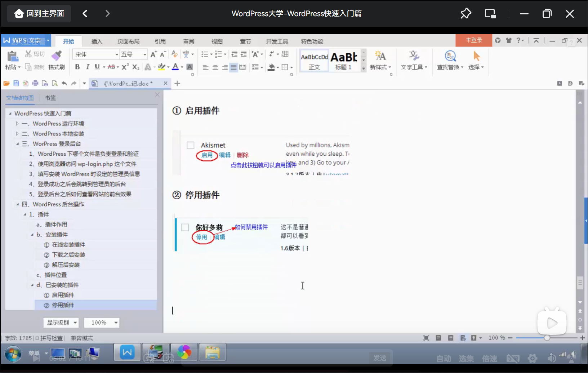Click the decrease indent icon
The image size is (588, 373).
pos(234,54)
